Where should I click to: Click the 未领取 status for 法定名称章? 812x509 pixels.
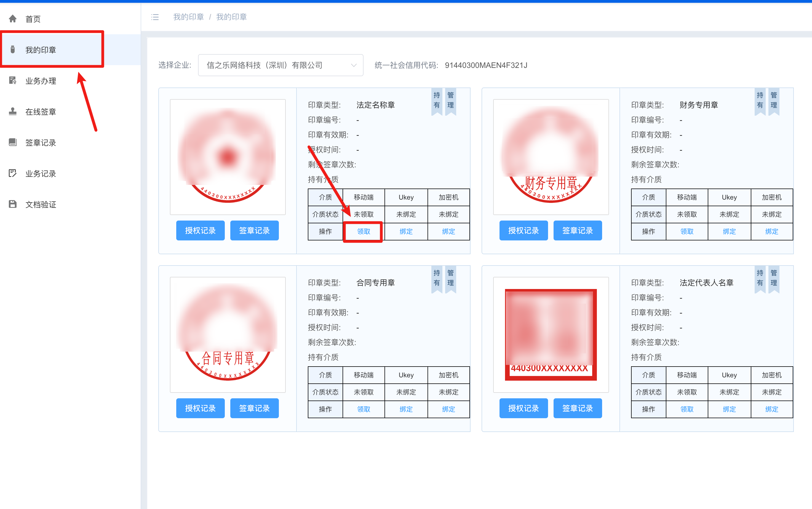click(364, 214)
